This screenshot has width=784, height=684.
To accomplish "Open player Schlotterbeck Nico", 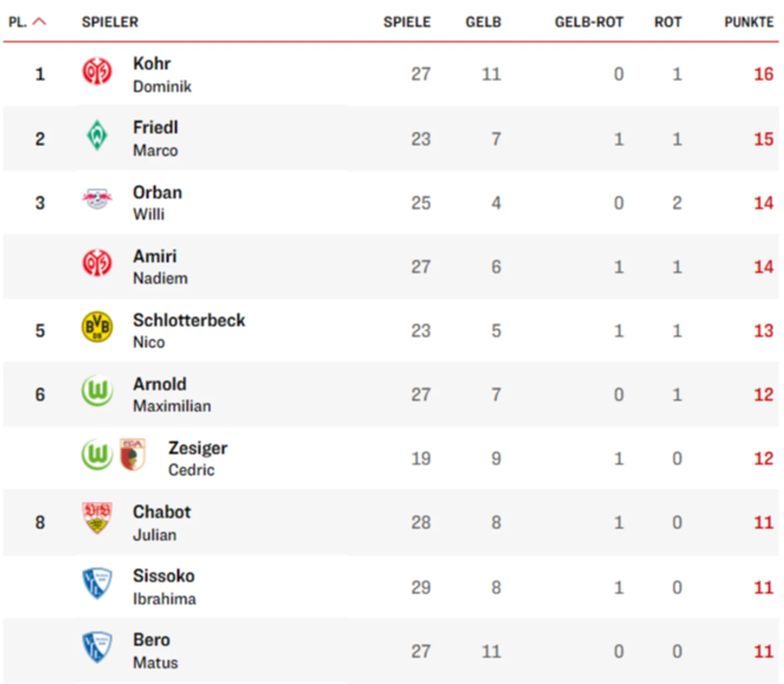I will click(x=189, y=330).
